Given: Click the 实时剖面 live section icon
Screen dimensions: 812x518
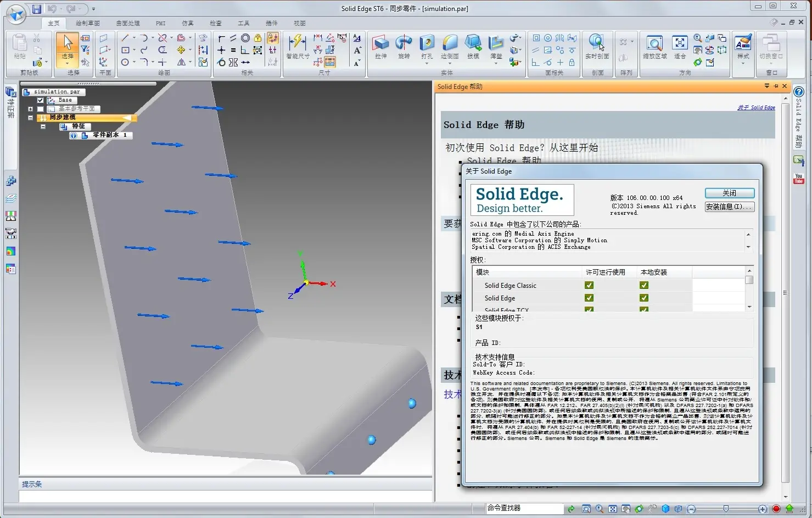Looking at the screenshot, I should click(597, 44).
